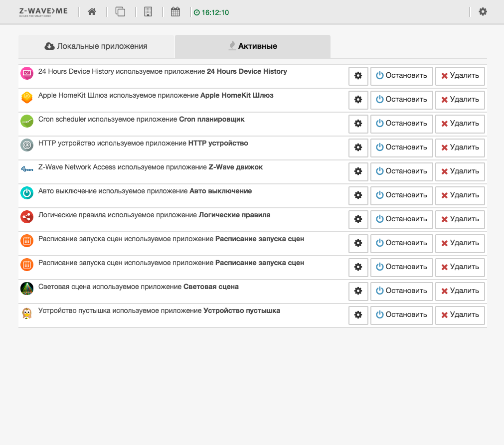Click gear icon for Световая сцена

tap(358, 291)
